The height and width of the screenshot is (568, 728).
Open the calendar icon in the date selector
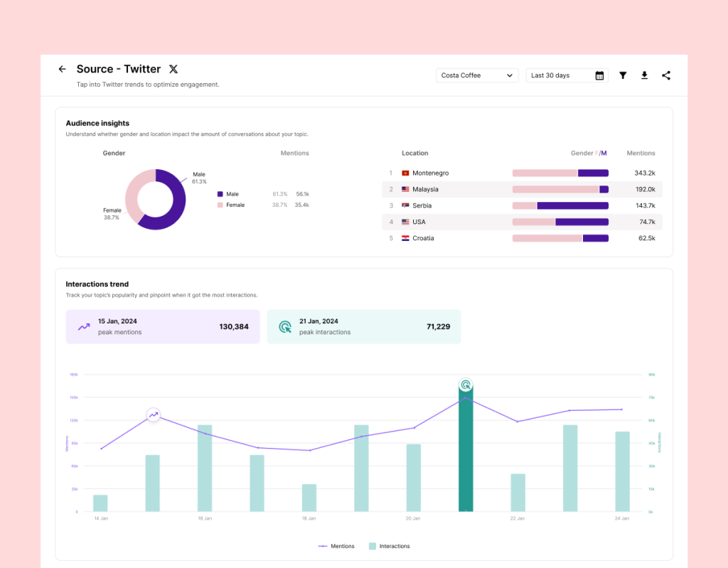599,75
